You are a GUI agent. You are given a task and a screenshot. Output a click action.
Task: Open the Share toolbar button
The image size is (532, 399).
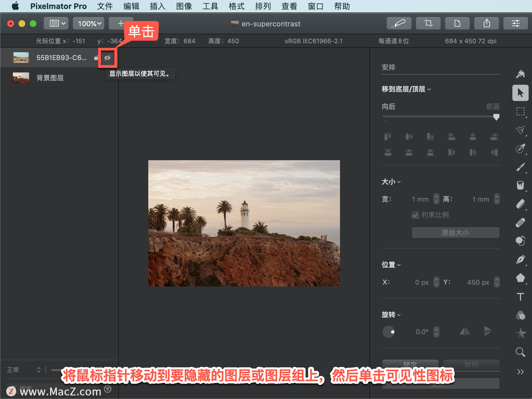tap(486, 23)
